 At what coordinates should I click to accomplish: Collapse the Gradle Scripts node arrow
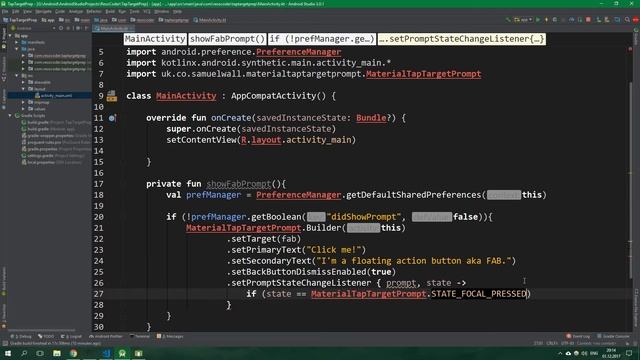(10, 116)
